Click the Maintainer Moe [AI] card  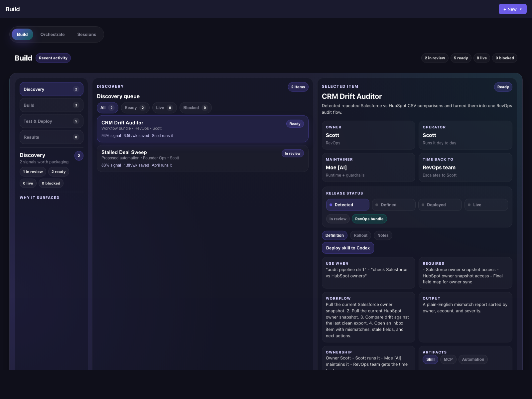(368, 167)
